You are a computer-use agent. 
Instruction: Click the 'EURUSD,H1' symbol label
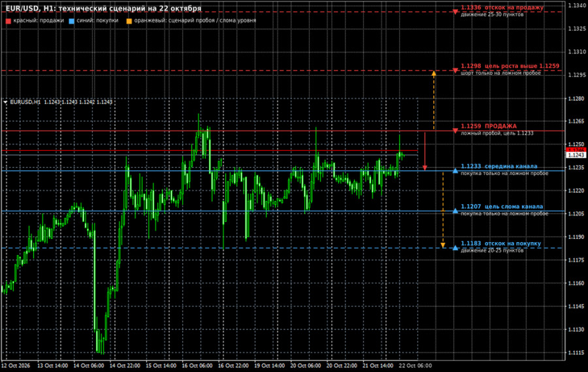[x=25, y=102]
